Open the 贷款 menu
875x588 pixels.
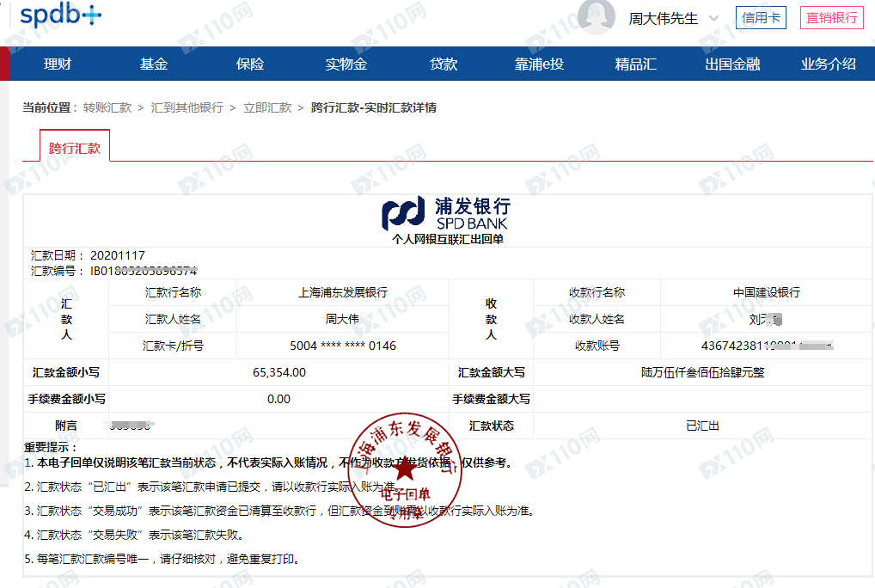443,64
